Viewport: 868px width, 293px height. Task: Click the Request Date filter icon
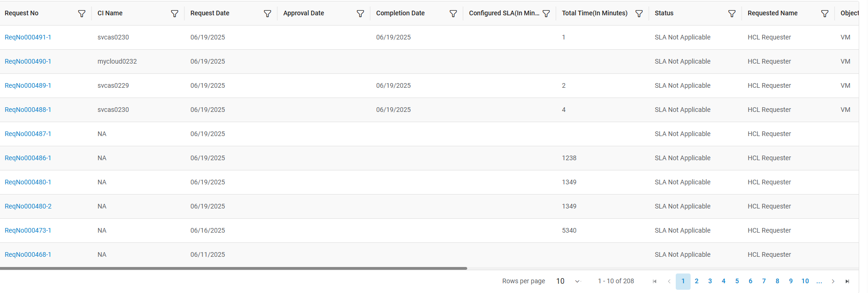[x=268, y=13]
